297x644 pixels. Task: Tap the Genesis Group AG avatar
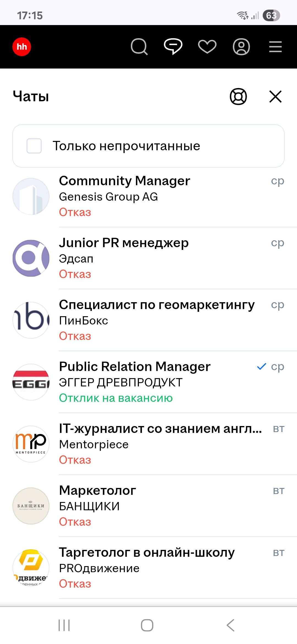31,196
